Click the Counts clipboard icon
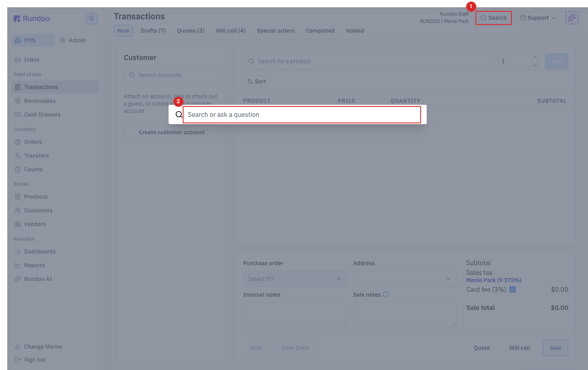This screenshot has width=588, height=370. 18,169
